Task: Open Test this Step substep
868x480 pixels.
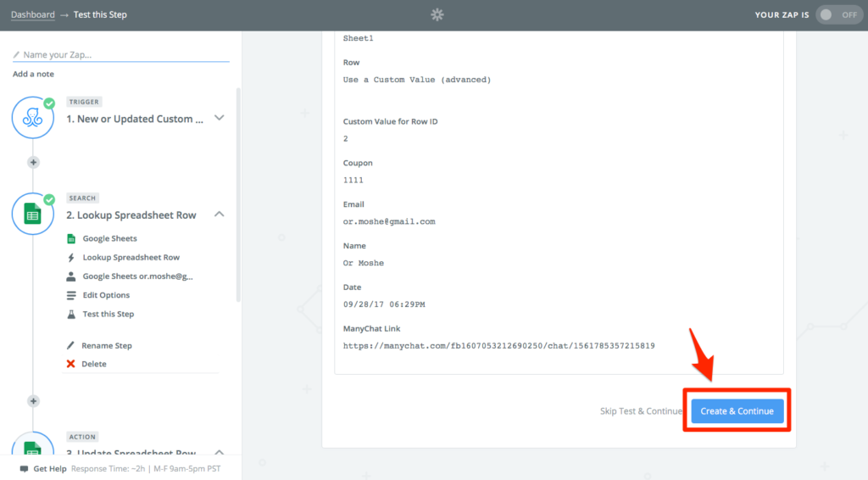Action: pyautogui.click(x=108, y=314)
